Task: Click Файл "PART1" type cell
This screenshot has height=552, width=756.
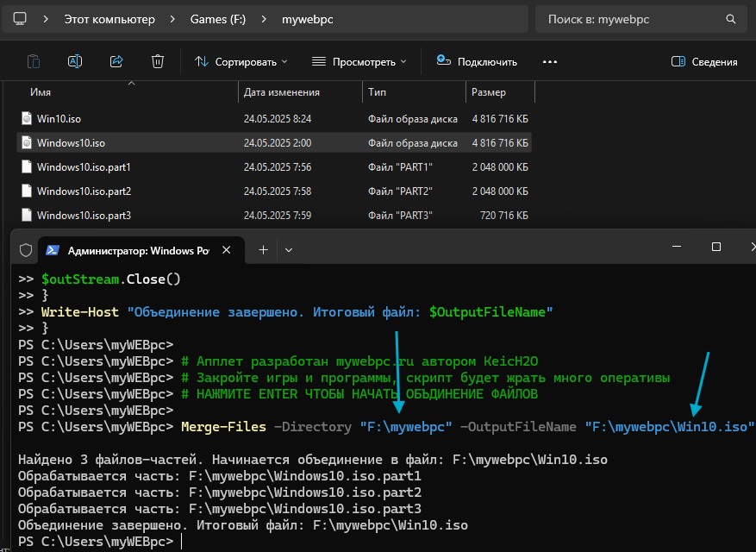Action: (x=400, y=167)
